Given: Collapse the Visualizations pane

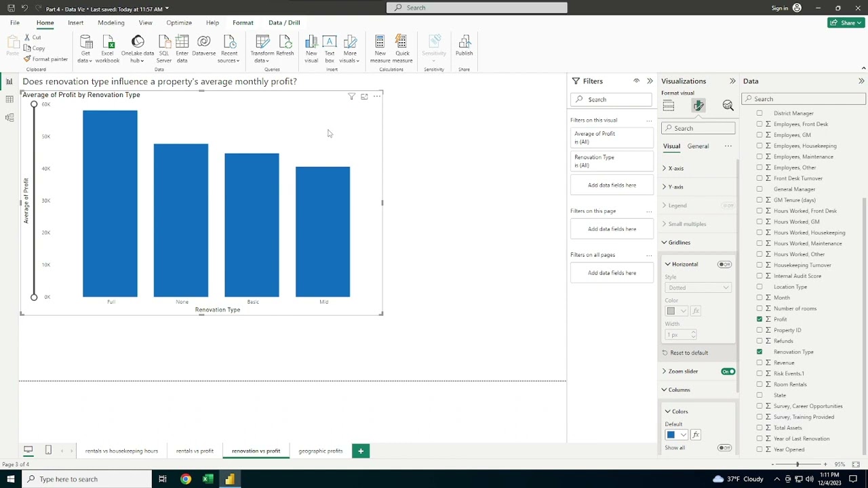Looking at the screenshot, I should (732, 81).
